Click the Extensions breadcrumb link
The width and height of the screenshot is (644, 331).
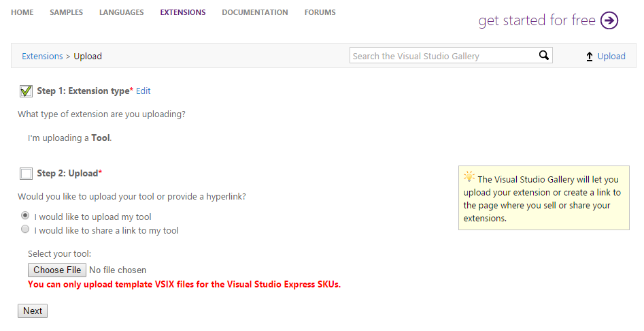(x=42, y=57)
